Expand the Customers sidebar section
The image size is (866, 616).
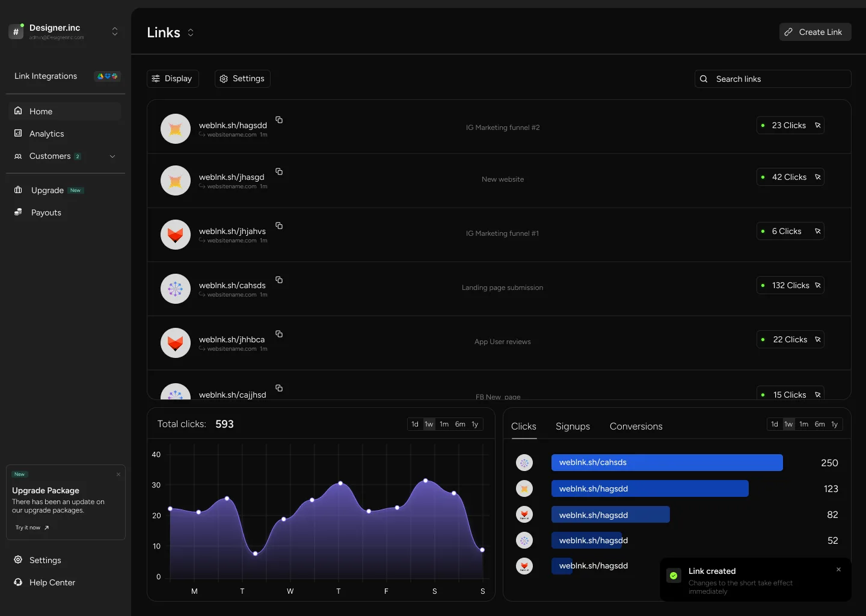pyautogui.click(x=112, y=156)
